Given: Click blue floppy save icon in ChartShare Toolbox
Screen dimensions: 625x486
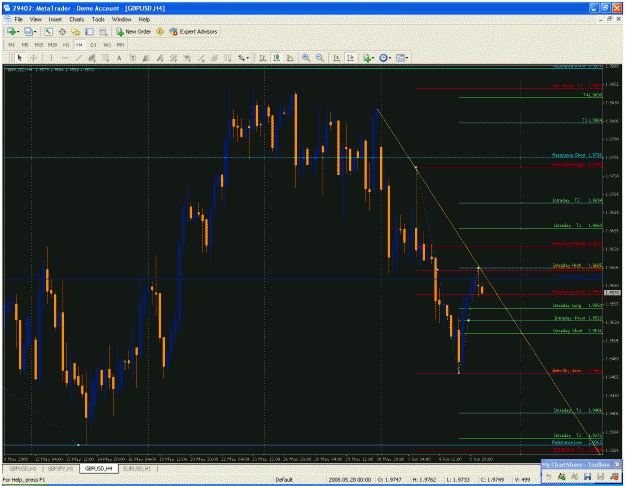Looking at the screenshot, I should 587,476.
